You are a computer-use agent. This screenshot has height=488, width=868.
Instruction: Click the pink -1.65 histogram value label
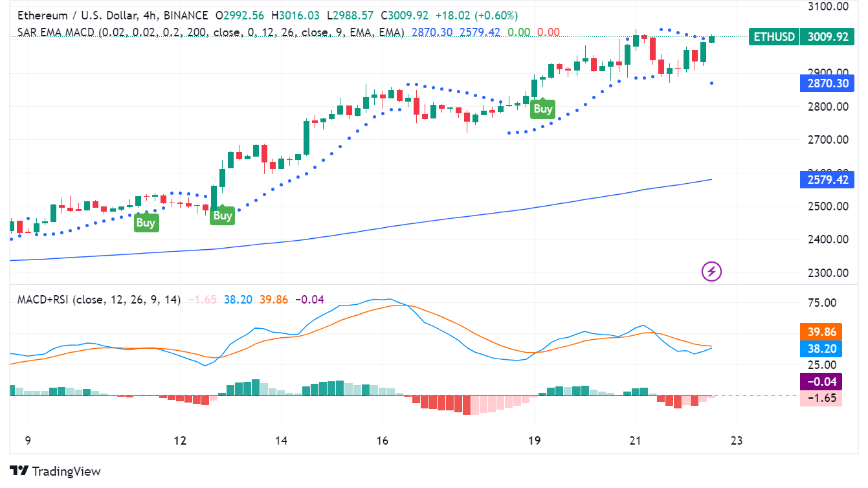821,398
